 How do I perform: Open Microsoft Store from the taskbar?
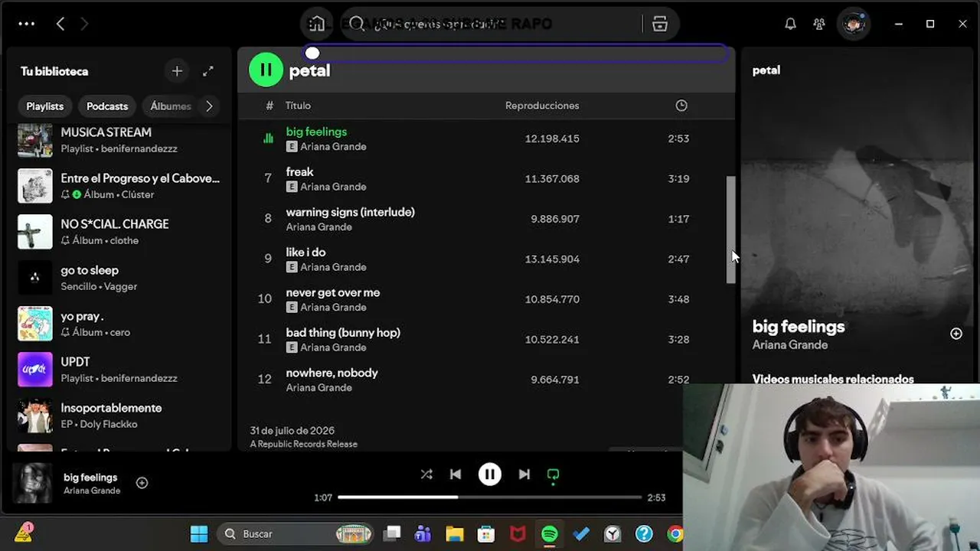pyautogui.click(x=486, y=533)
